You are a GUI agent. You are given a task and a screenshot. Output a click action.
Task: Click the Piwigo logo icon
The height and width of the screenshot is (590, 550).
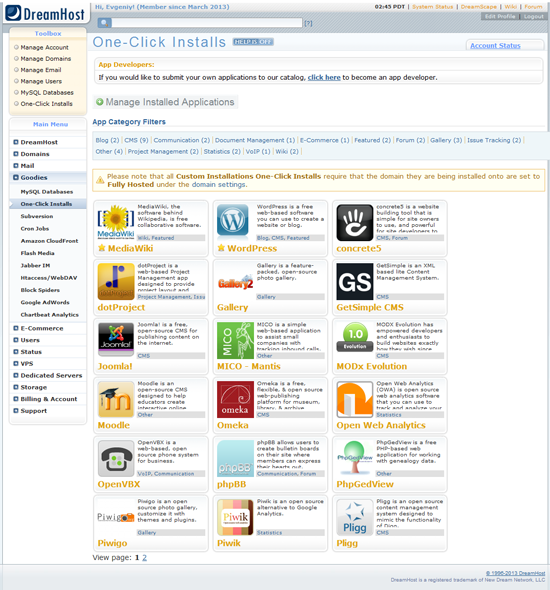(116, 517)
